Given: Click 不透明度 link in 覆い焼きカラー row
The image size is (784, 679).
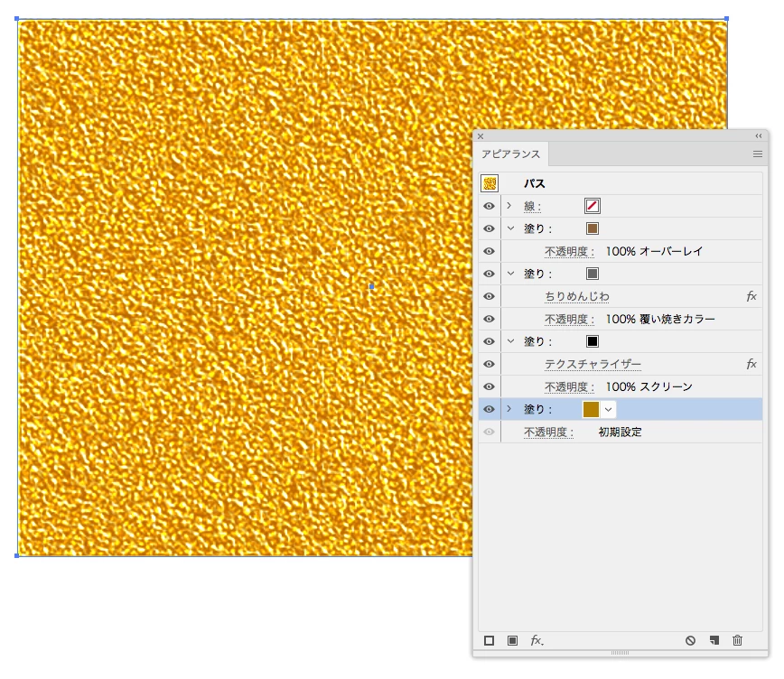Looking at the screenshot, I should [x=570, y=319].
